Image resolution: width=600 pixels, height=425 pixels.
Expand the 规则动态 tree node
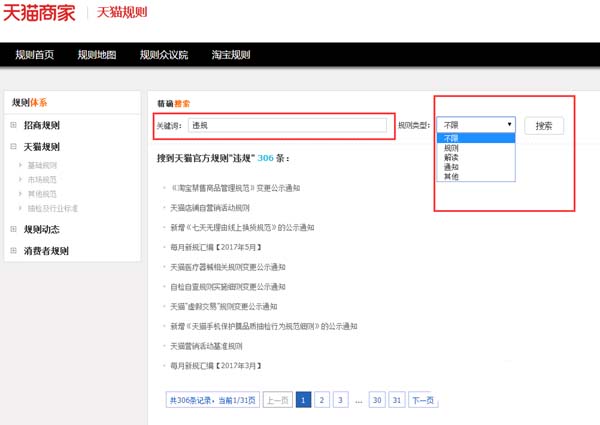pos(13,229)
